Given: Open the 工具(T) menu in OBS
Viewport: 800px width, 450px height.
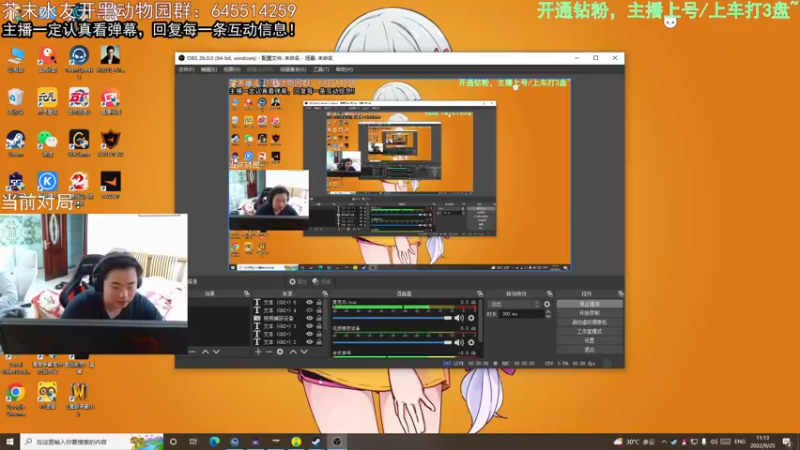Looking at the screenshot, I should (x=321, y=69).
